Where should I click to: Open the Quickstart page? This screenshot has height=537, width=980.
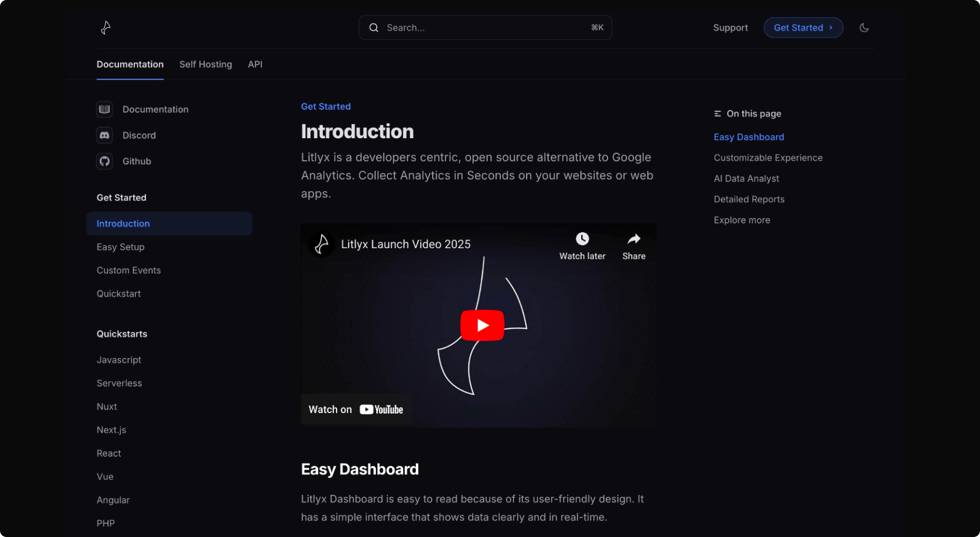pyautogui.click(x=119, y=294)
